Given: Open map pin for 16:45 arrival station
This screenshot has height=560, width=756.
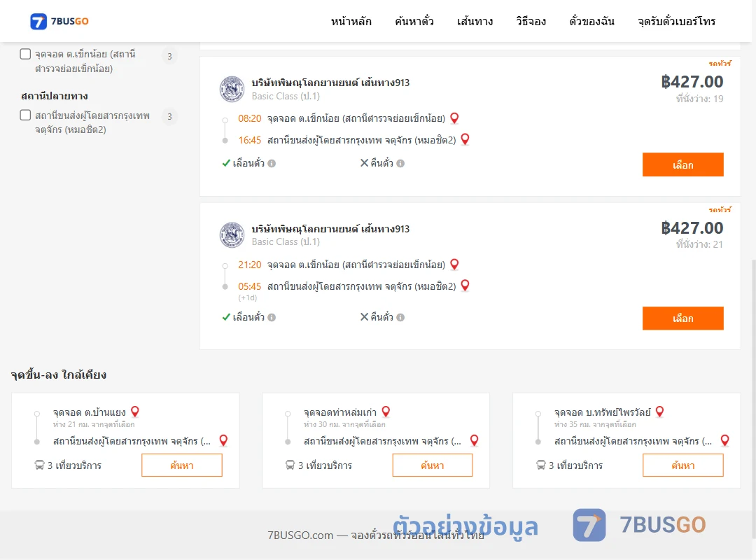Looking at the screenshot, I should tap(465, 139).
